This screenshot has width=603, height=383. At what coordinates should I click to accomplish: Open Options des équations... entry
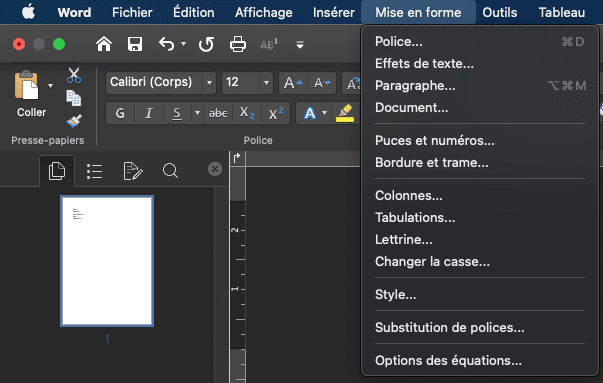point(480,360)
